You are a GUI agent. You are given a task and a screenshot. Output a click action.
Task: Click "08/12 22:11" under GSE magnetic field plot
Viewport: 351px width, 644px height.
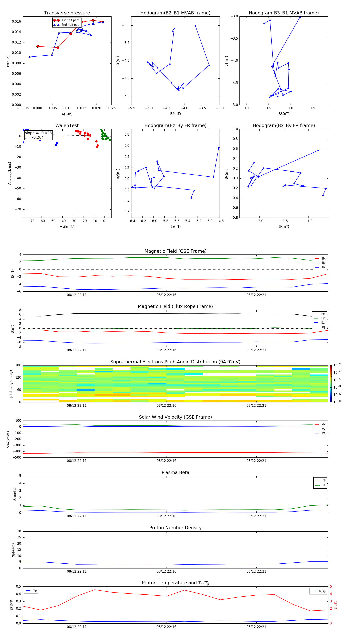click(77, 295)
